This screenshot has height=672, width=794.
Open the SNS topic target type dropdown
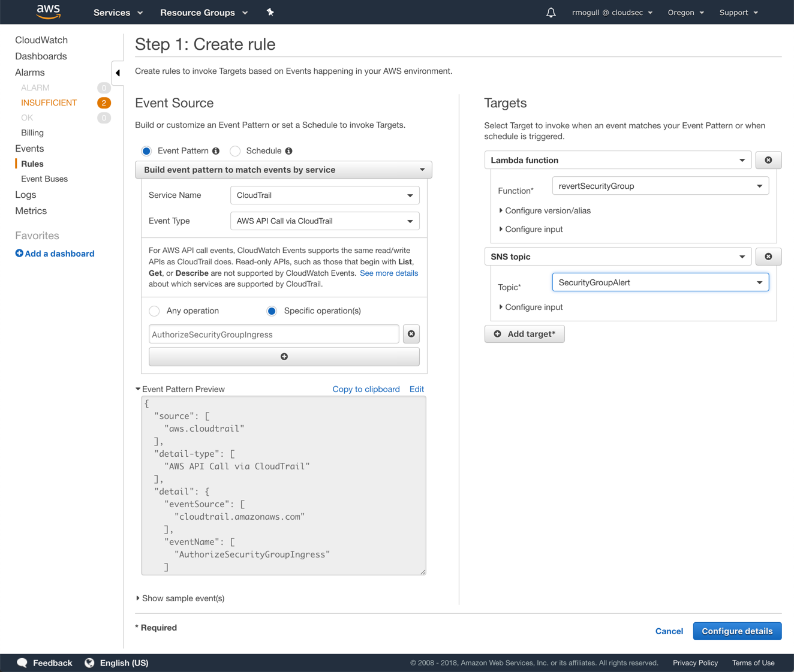point(618,257)
